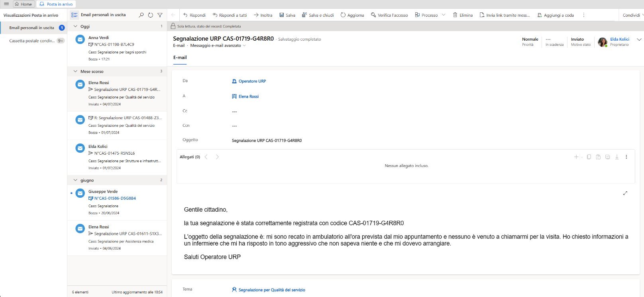Go back with the arrow button

(x=173, y=15)
